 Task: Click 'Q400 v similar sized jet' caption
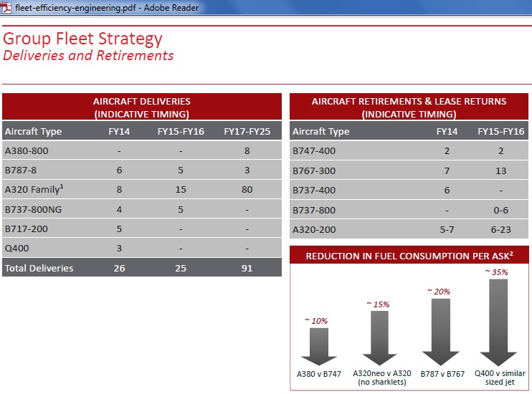pos(500,378)
